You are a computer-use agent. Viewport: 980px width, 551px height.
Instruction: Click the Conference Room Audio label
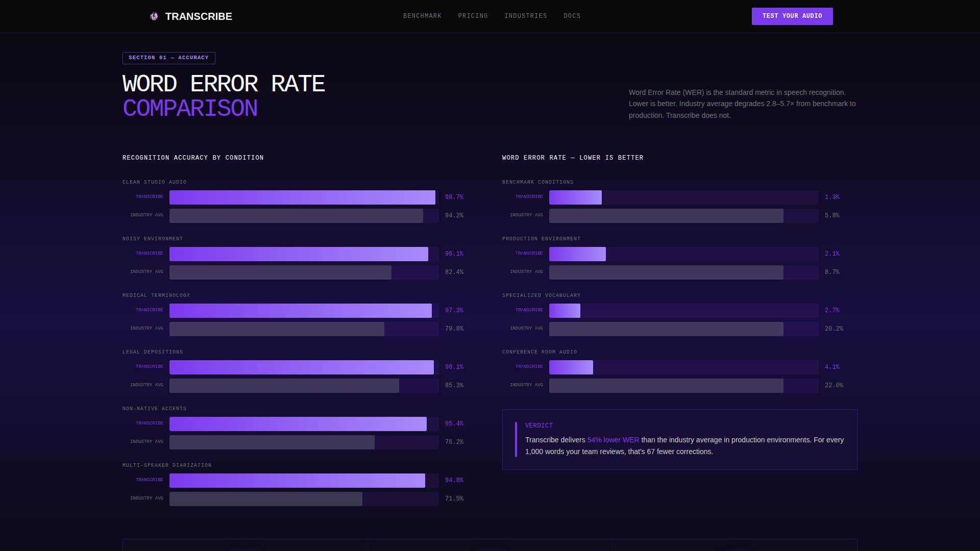tap(539, 352)
